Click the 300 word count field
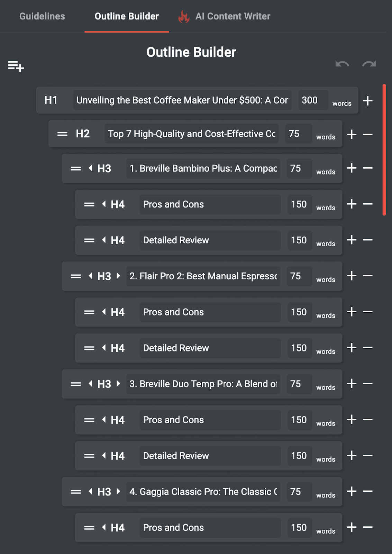The image size is (392, 554). point(313,100)
